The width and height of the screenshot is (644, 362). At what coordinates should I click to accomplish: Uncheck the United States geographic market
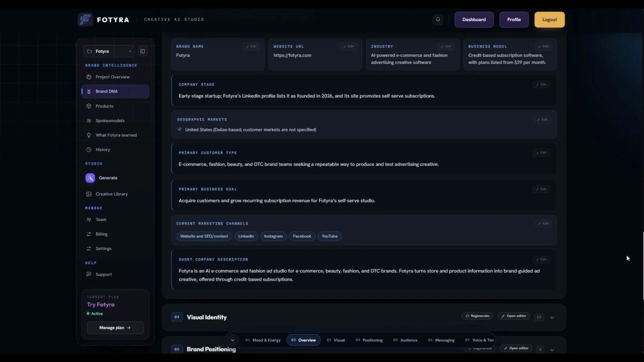pos(180,129)
